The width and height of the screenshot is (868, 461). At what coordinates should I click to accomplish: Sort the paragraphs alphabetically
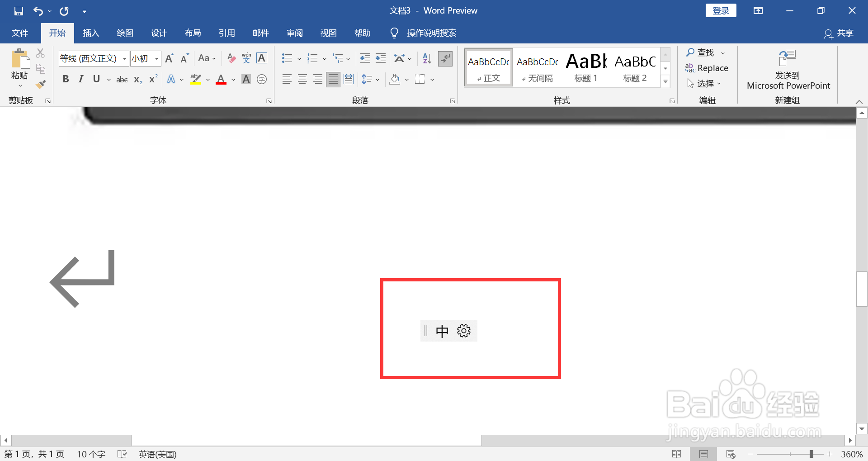coord(427,58)
